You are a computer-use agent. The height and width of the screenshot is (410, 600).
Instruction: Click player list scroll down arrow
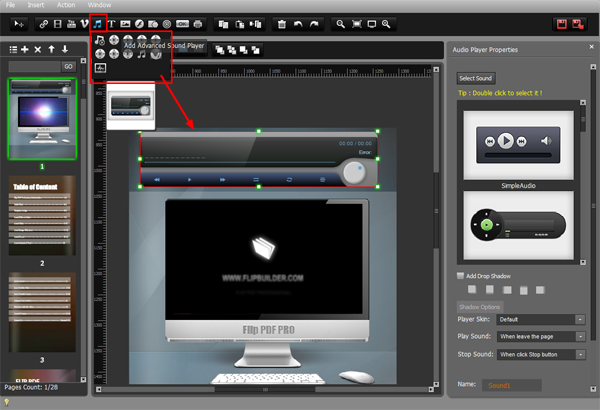[583, 262]
